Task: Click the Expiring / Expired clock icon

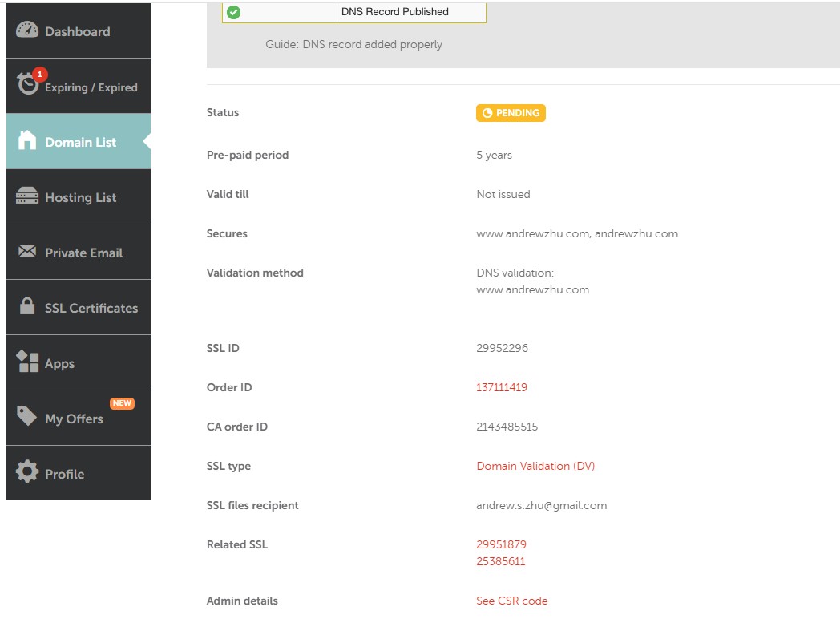Action: click(x=28, y=84)
